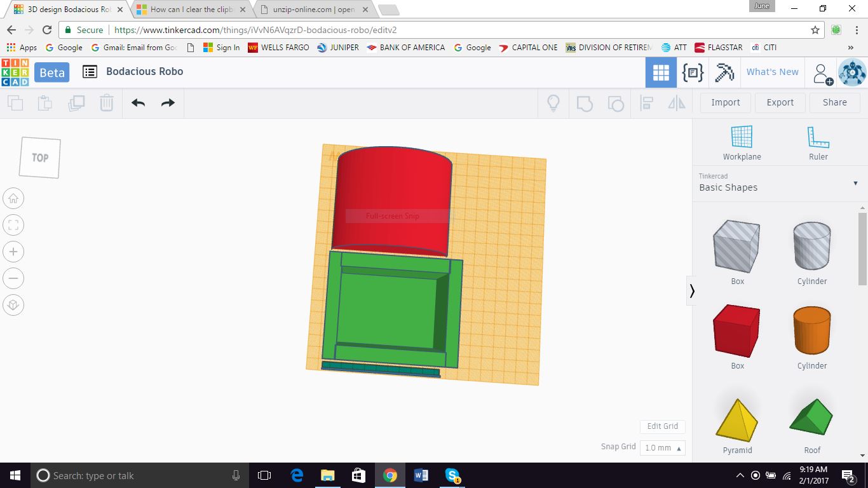Open the Minecraft pickaxe mode icon

pos(724,72)
